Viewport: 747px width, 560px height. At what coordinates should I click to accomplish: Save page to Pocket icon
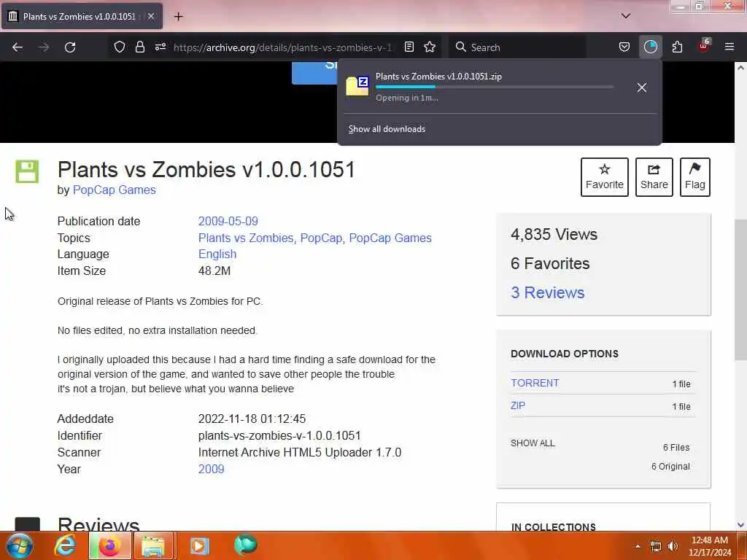click(x=624, y=47)
